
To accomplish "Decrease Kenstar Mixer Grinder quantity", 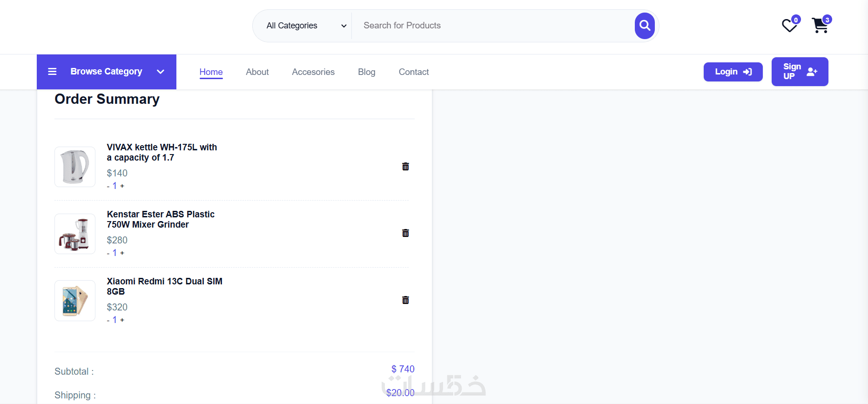I will 108,253.
